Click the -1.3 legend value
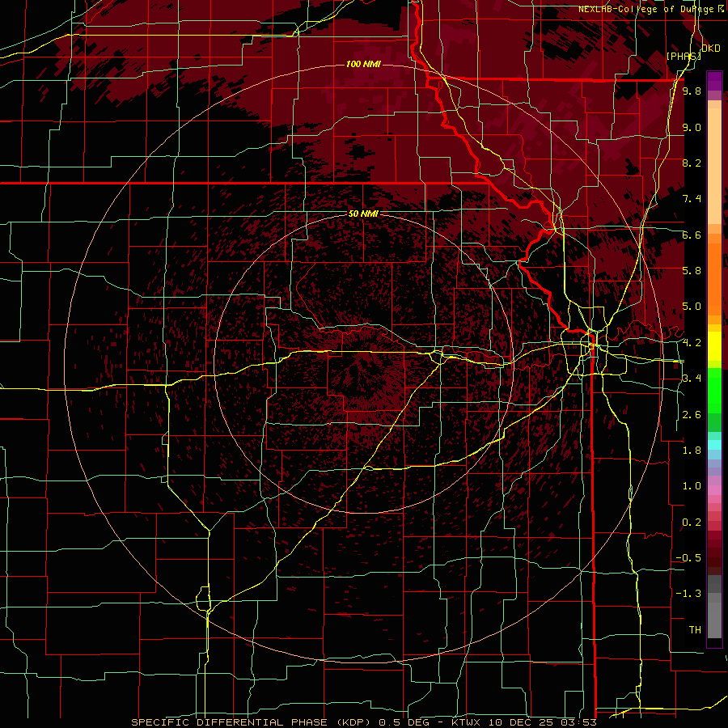728x728 pixels. tap(689, 594)
